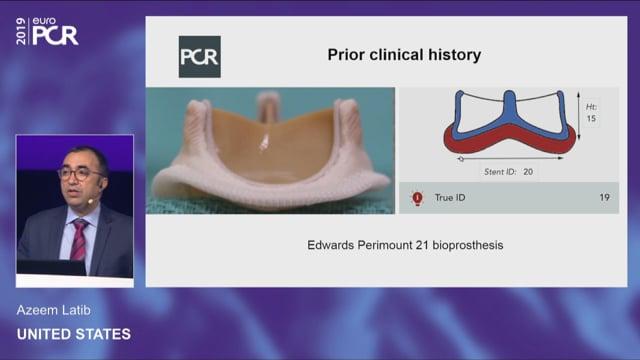The image size is (640, 360).
Task: Click the vertical height arrow in diagram
Action: [x=578, y=116]
